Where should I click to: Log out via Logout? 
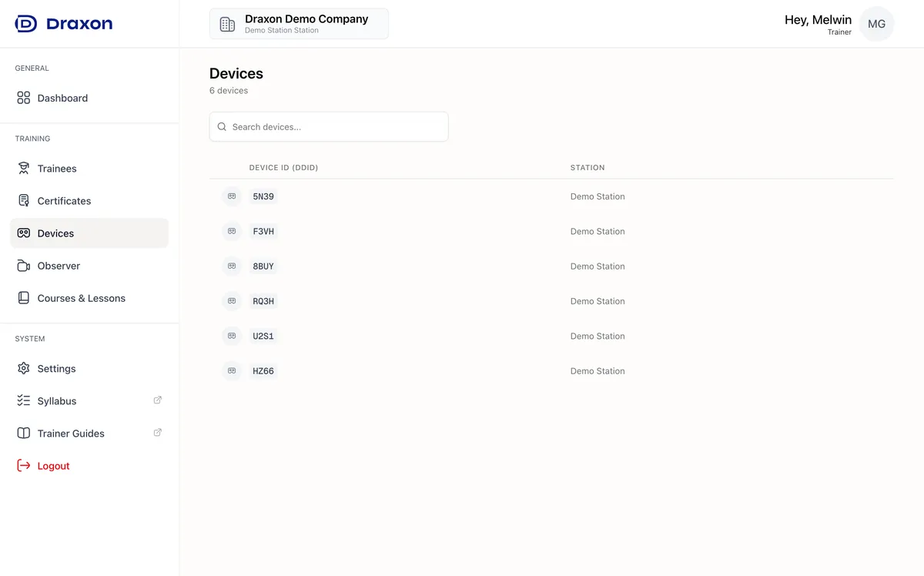[89, 466]
